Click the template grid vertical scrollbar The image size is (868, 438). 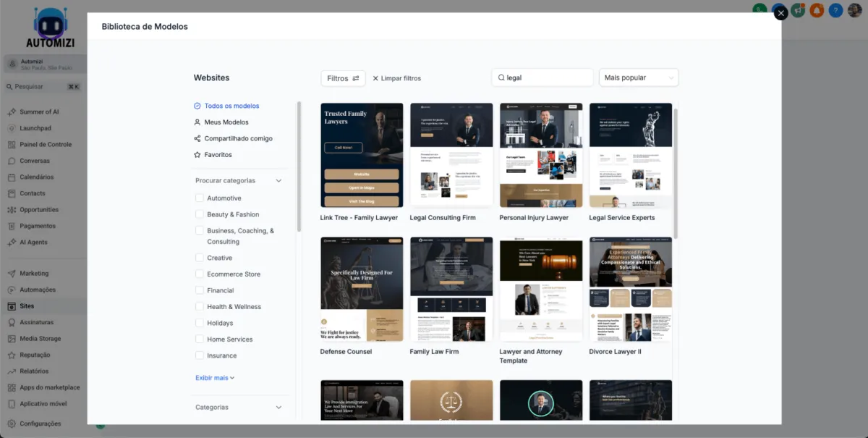(676, 174)
